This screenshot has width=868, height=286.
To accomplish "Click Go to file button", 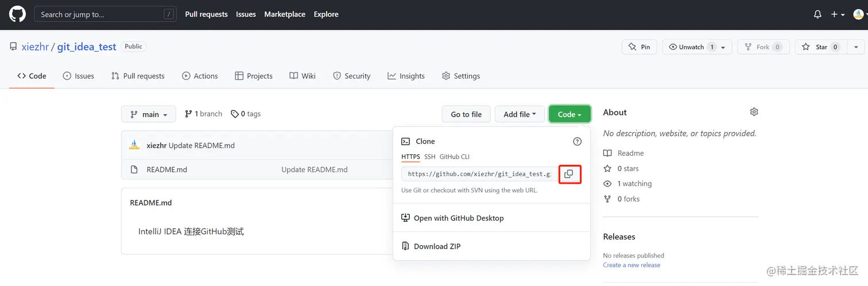I will pyautogui.click(x=466, y=114).
